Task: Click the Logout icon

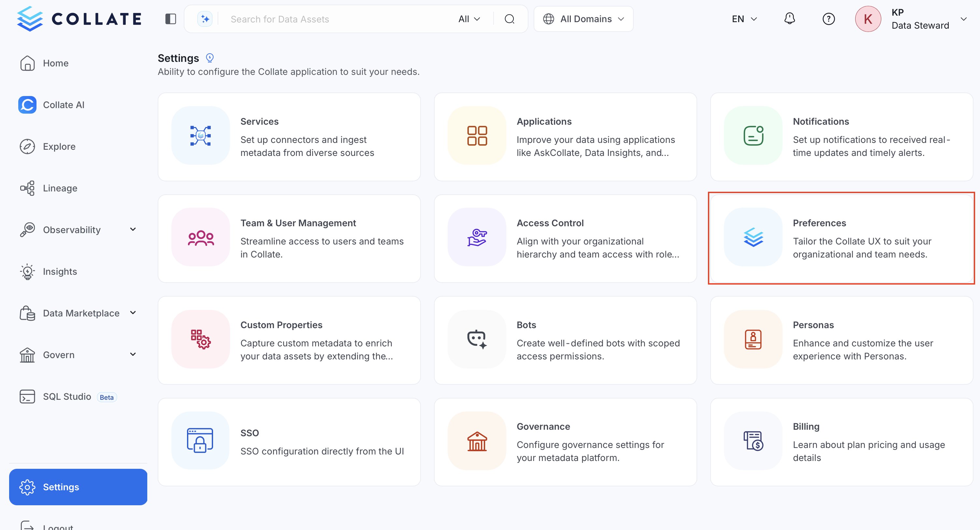Action: click(27, 525)
